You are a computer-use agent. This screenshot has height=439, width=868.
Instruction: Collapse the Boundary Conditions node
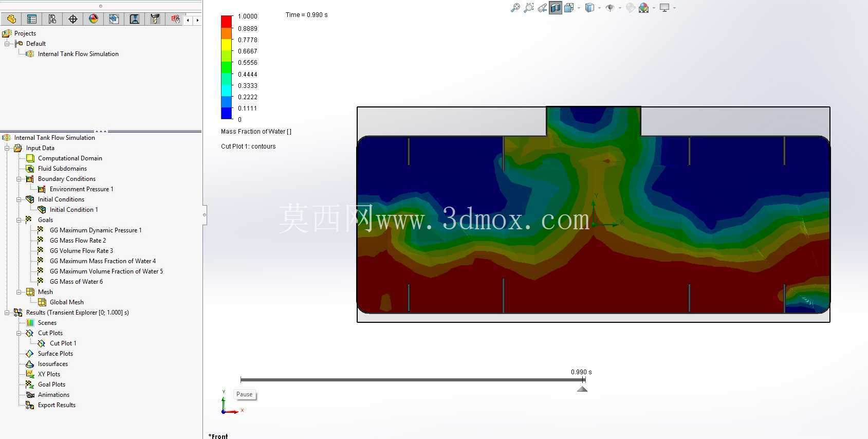tap(19, 179)
